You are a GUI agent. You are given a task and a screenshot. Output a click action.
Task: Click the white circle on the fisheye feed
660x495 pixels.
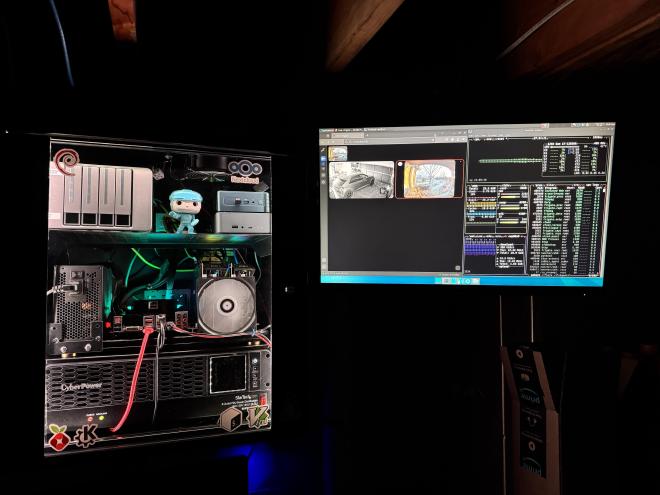click(400, 163)
